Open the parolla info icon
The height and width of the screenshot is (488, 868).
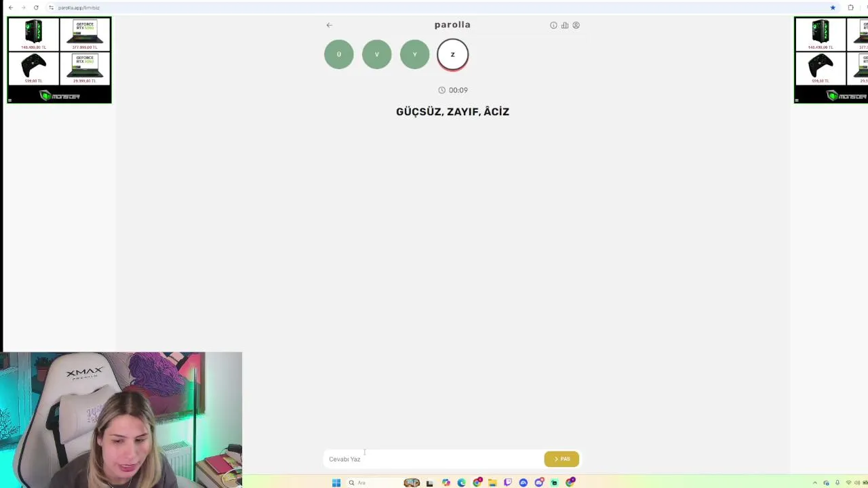553,25
